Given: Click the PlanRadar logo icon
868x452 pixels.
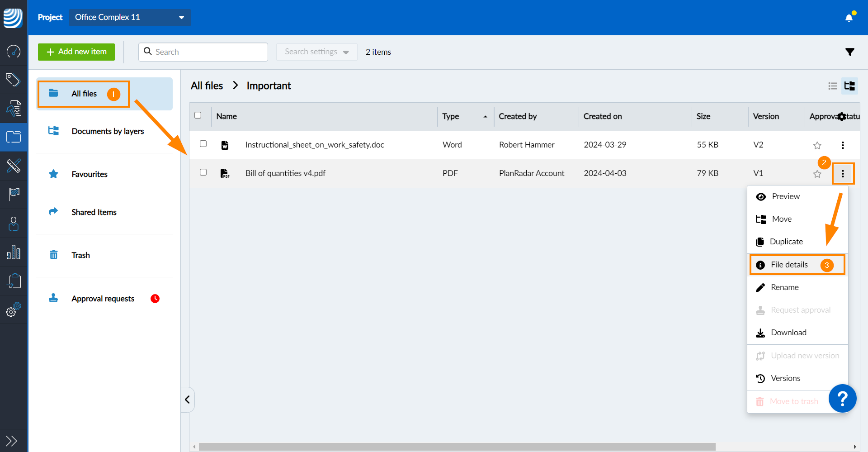Looking at the screenshot, I should coord(13,18).
